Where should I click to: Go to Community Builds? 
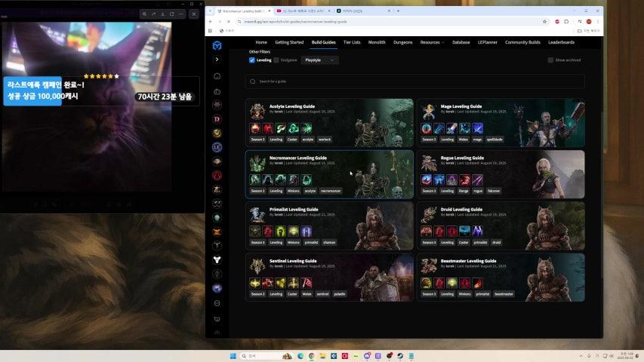coord(522,42)
